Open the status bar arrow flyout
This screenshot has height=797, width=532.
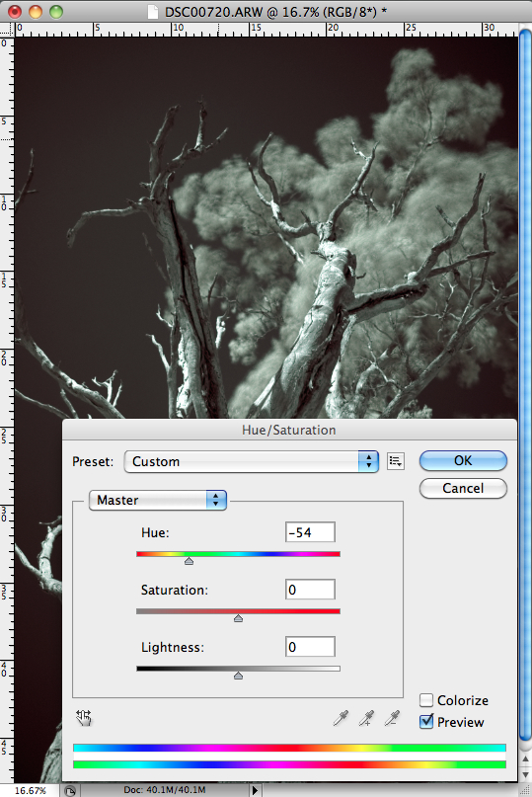(x=255, y=790)
